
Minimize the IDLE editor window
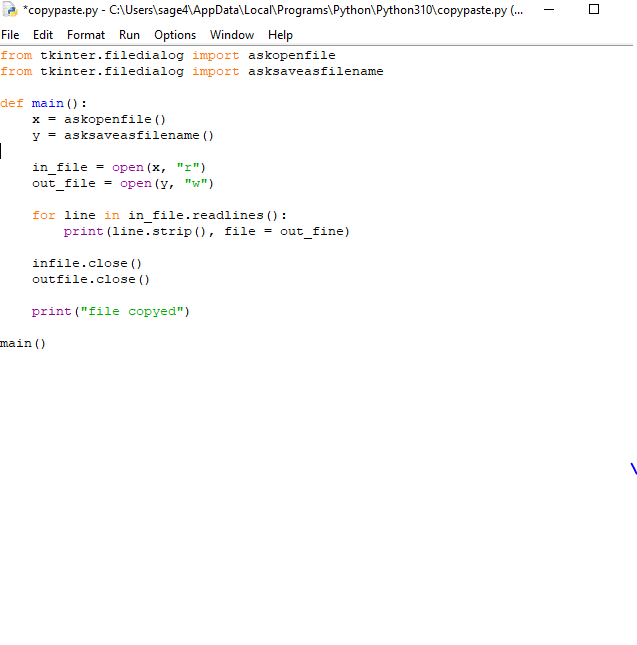549,9
